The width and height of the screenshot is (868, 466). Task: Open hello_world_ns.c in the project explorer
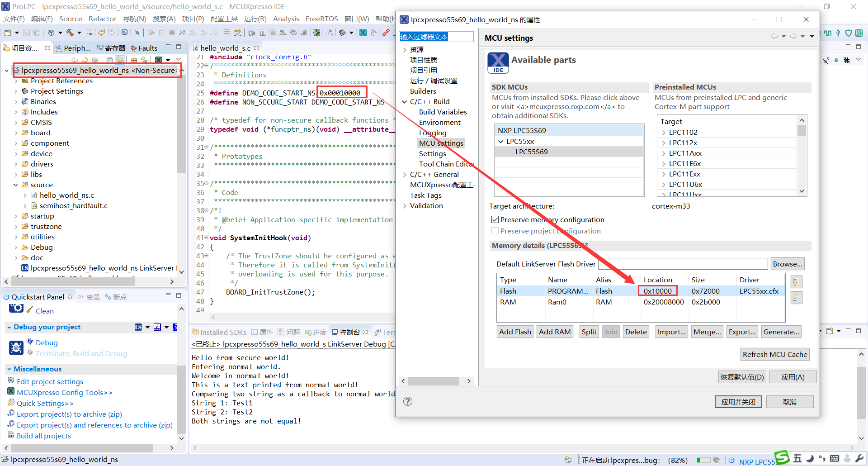[x=66, y=195]
